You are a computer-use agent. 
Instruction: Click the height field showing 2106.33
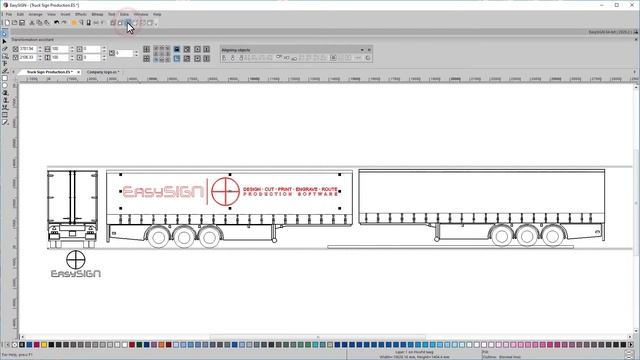coord(28,58)
